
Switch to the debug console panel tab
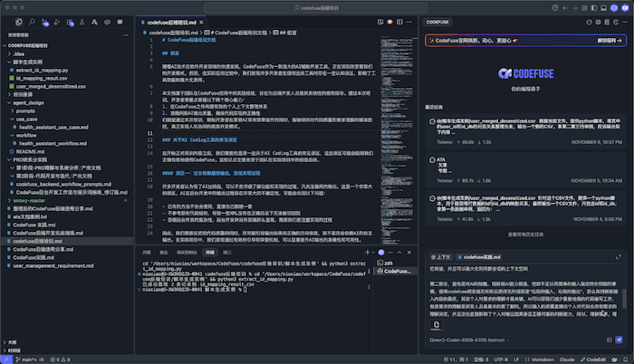pos(187,253)
